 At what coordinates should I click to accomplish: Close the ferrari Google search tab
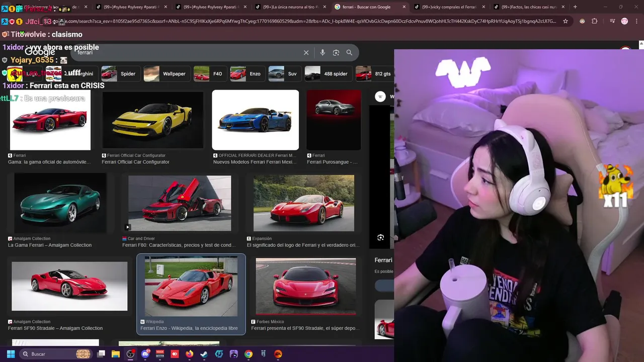[404, 7]
